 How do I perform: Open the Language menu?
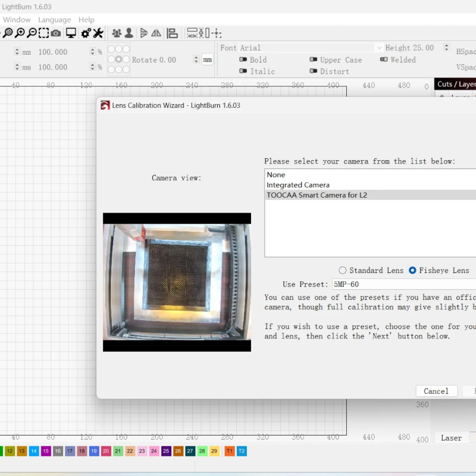coord(54,20)
